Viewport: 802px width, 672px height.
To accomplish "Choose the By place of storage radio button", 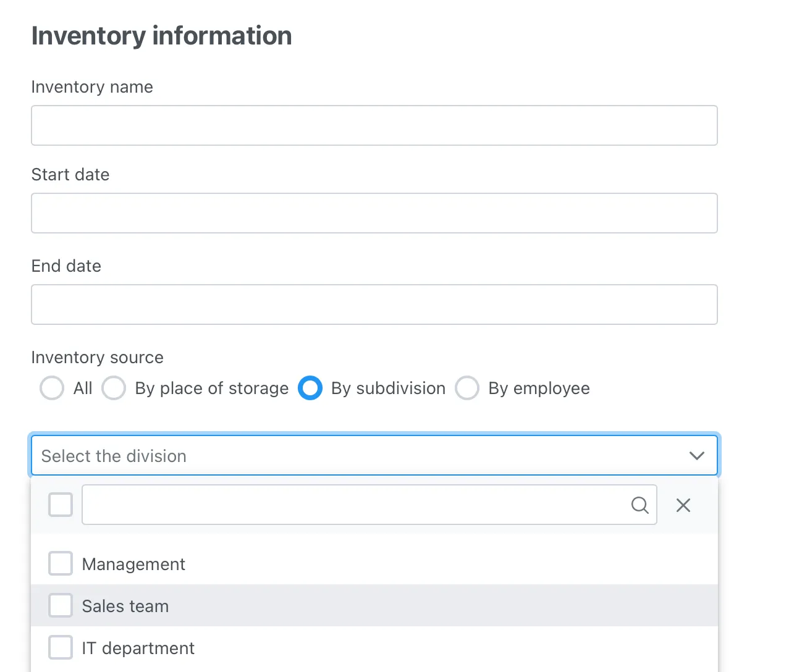I will [x=114, y=388].
